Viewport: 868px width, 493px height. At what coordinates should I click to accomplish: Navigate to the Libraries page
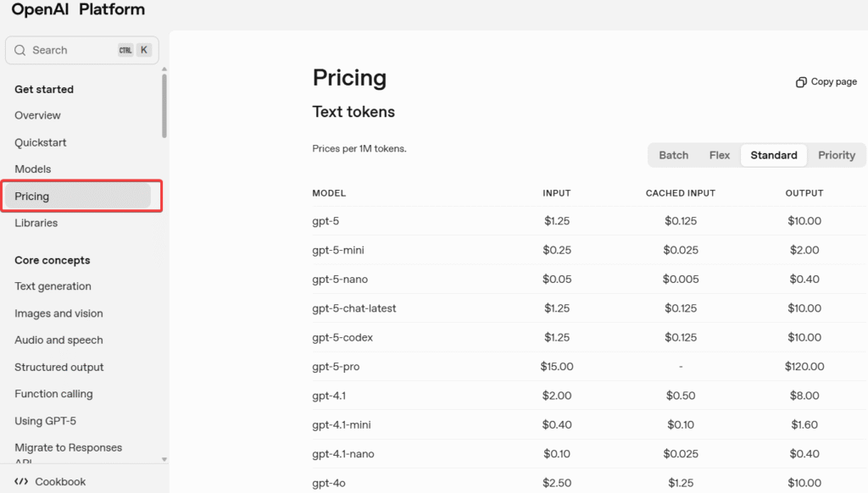(x=36, y=223)
